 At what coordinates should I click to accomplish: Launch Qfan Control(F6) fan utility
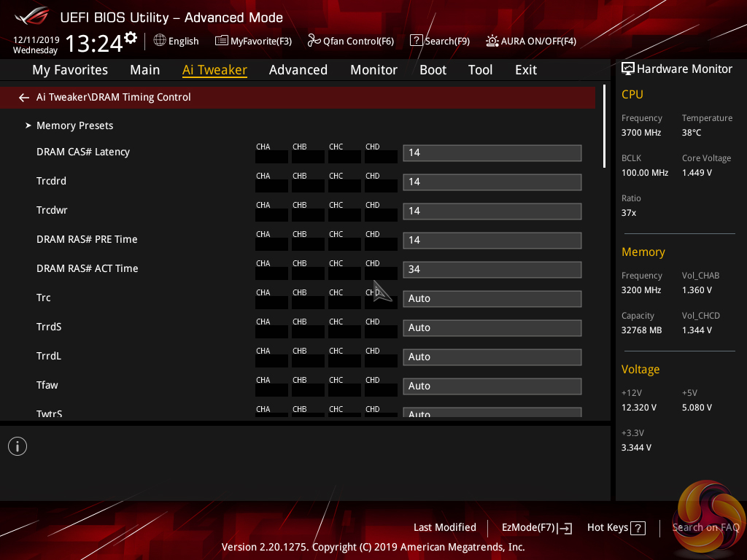click(x=350, y=41)
